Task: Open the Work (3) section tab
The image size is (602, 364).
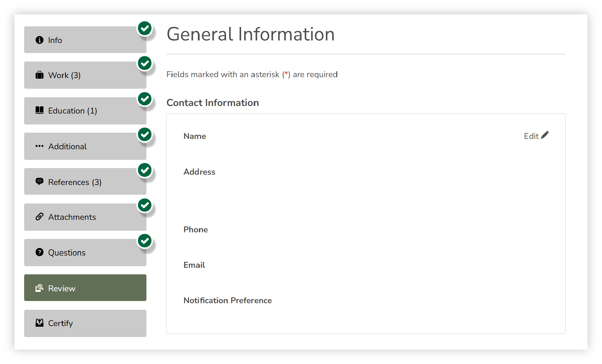Action: click(85, 75)
